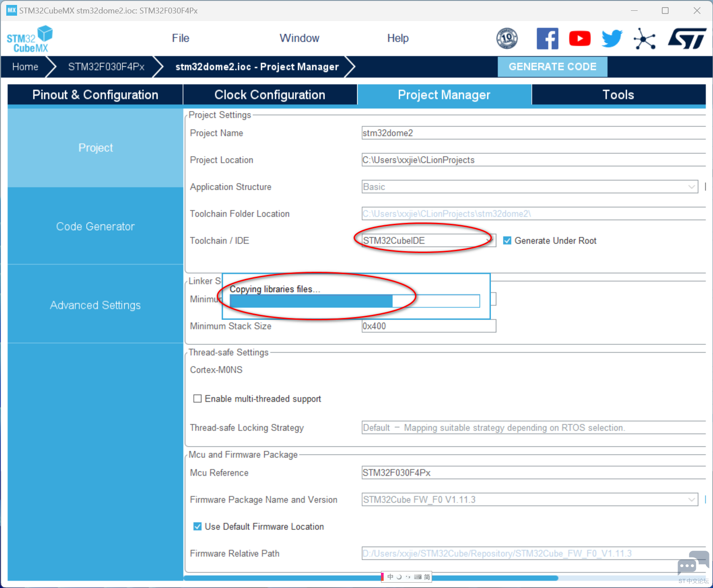Select the Project Manager tab
This screenshot has height=588, width=713.
tap(444, 95)
